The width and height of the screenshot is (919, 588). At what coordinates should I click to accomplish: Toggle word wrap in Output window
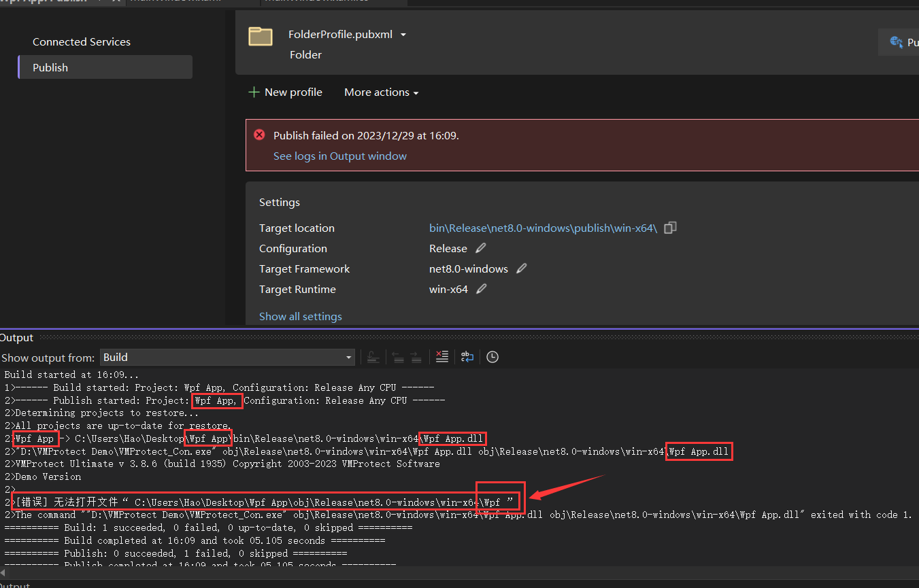coord(467,357)
